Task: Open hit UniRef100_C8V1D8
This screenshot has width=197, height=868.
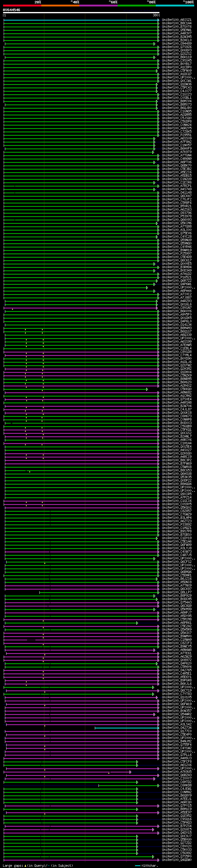Action: tap(176, 352)
